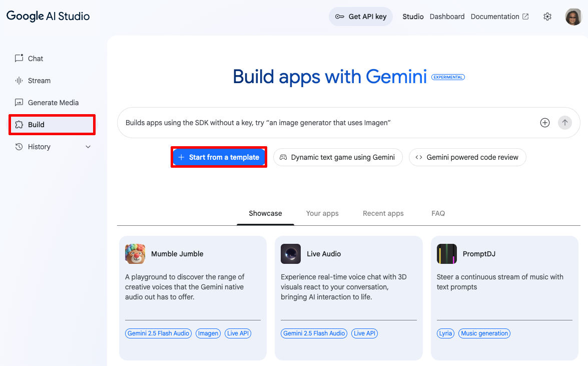Click Start from a template
Viewport: 588px width, 366px height.
(x=219, y=157)
